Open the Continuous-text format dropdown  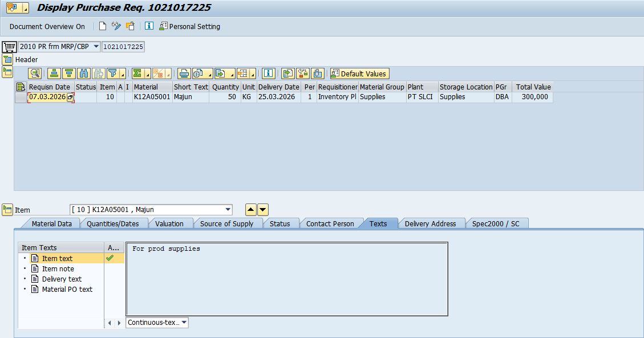pyautogui.click(x=184, y=323)
